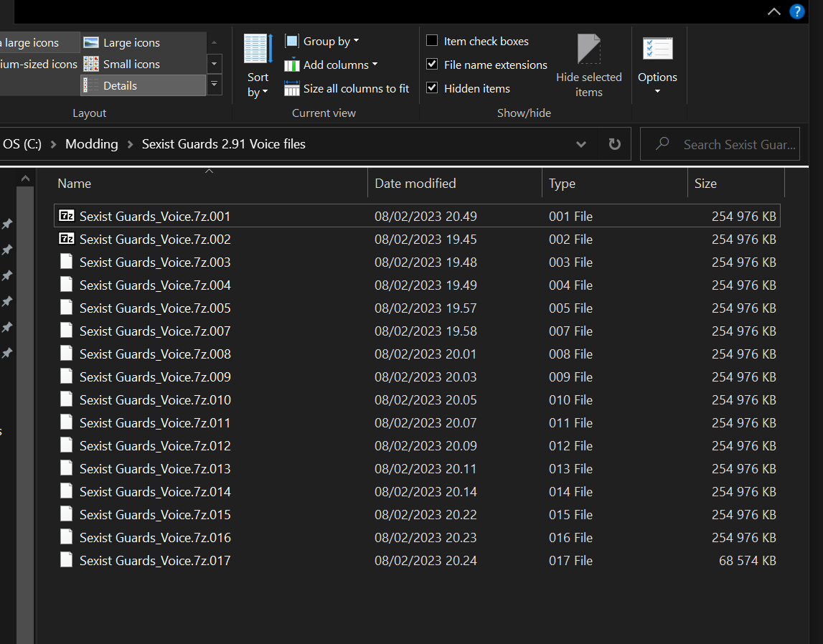Image resolution: width=823 pixels, height=644 pixels.
Task: Click file icon of Sexist Guards_Voice.7z.010
Action: point(66,399)
